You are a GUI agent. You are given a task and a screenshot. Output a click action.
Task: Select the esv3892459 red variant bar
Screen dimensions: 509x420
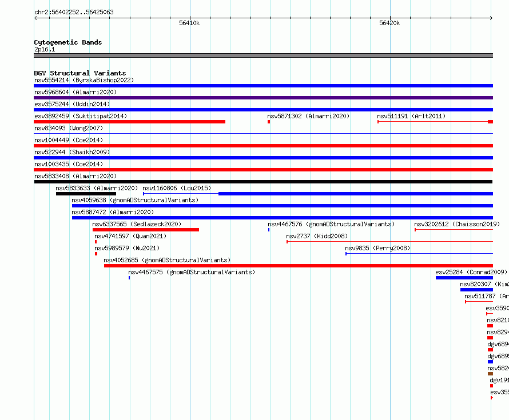129,122
